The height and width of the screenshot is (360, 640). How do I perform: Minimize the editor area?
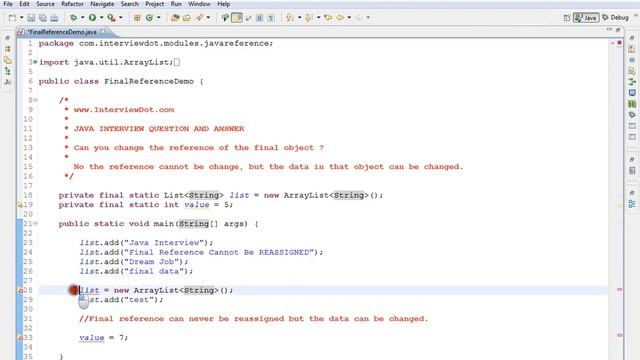[609, 30]
